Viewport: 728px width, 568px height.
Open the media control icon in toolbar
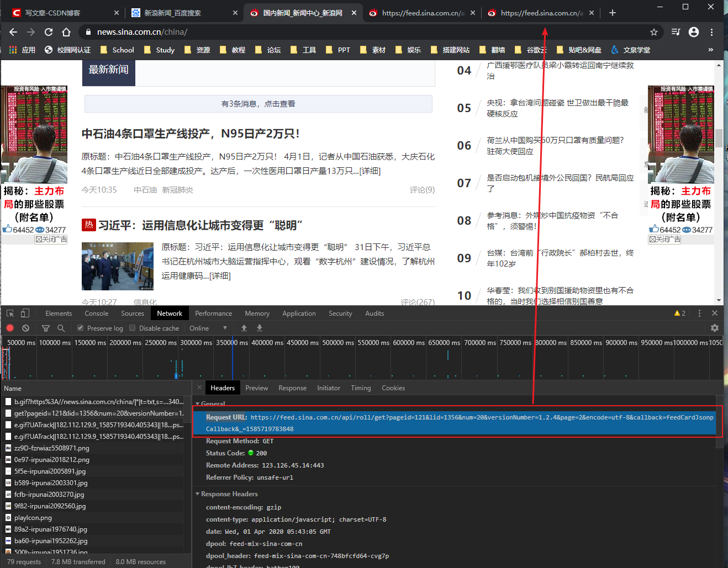676,32
